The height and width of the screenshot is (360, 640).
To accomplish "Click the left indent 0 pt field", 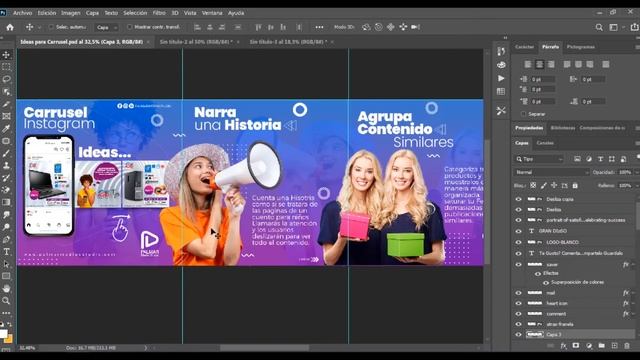I will coord(542,80).
